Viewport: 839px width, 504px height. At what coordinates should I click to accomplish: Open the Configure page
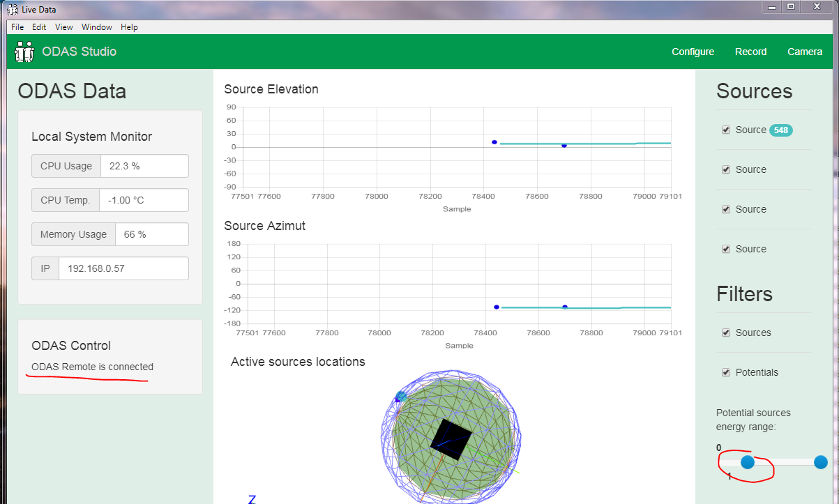click(x=693, y=52)
